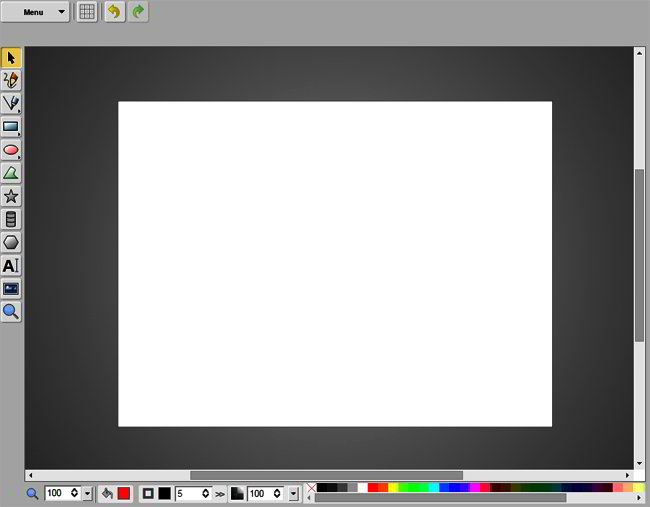Image resolution: width=650 pixels, height=507 pixels.
Task: Click the stroke outline square icon
Action: click(148, 493)
